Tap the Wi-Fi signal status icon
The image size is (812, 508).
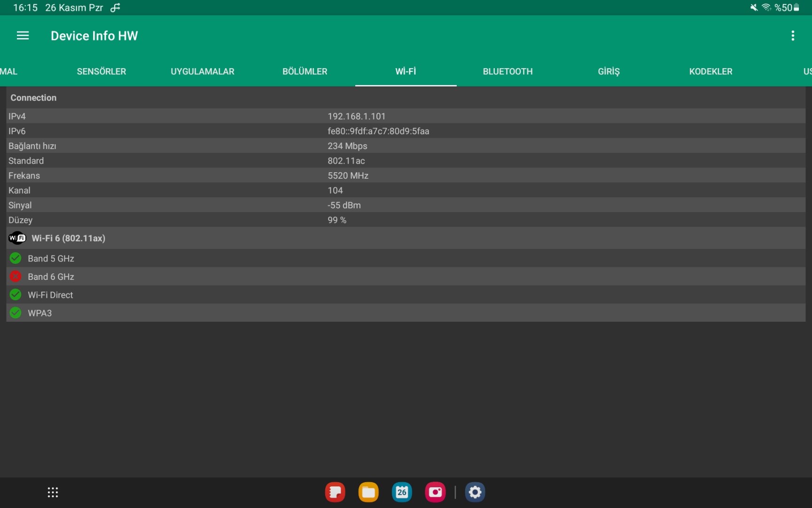point(766,8)
